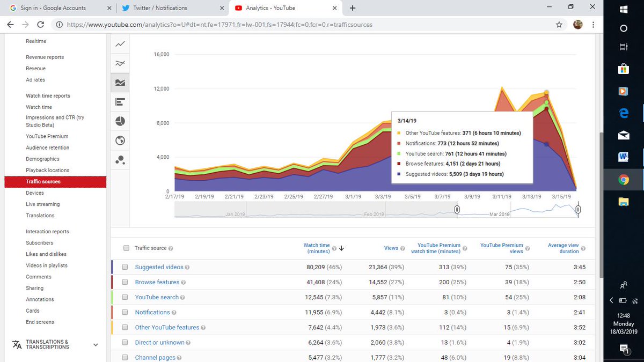Tick the YouTube search checkbox

pyautogui.click(x=125, y=297)
